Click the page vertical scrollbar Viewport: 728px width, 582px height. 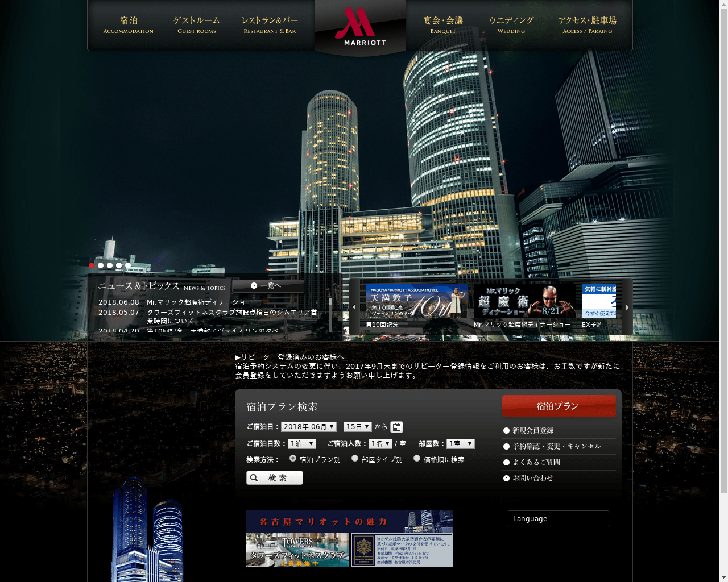pyautogui.click(x=723, y=250)
